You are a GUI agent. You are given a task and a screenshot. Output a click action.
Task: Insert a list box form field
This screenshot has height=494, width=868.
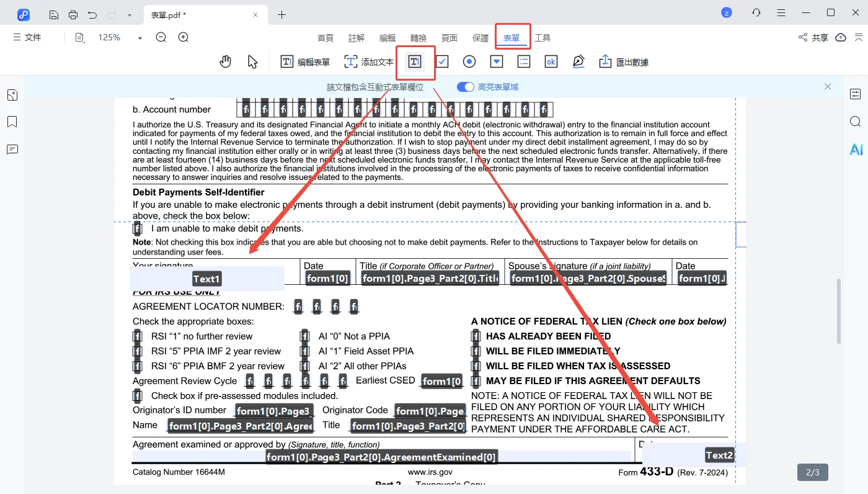(524, 61)
